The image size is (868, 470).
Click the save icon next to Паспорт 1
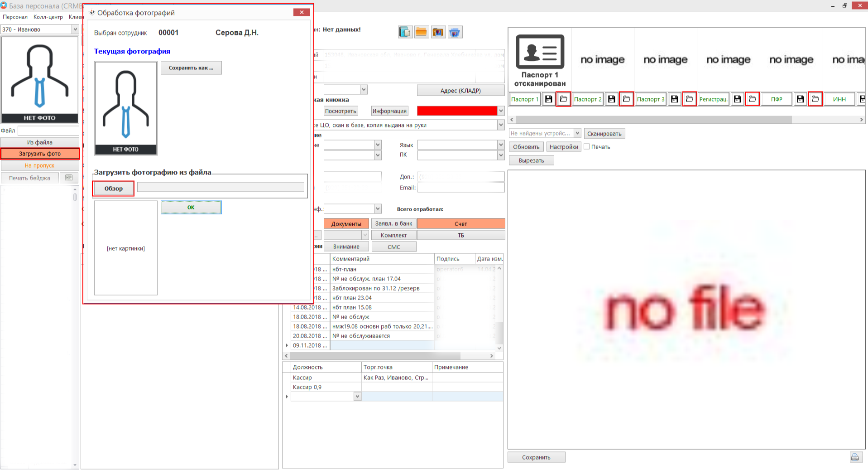point(548,99)
